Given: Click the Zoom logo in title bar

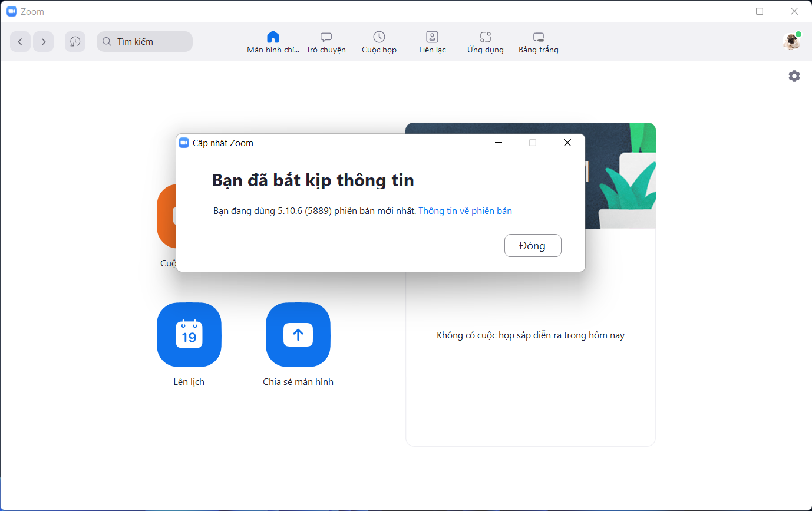Looking at the screenshot, I should point(11,11).
